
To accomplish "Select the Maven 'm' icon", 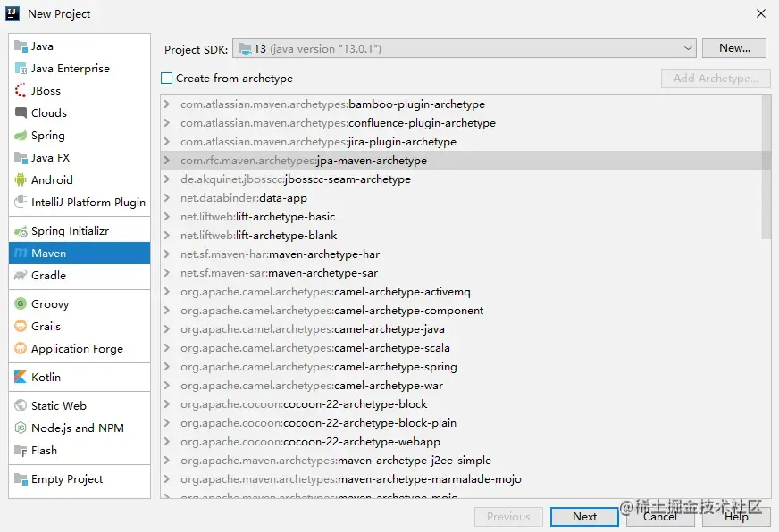I will pos(21,254).
